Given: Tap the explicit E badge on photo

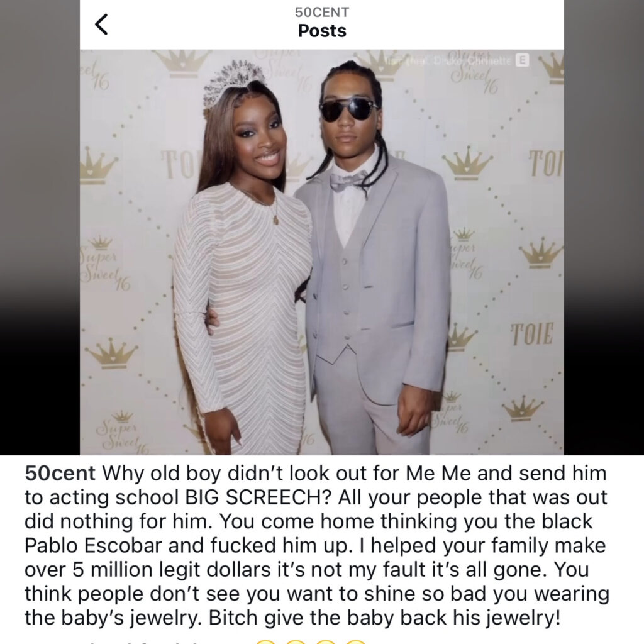Looking at the screenshot, I should (x=522, y=60).
